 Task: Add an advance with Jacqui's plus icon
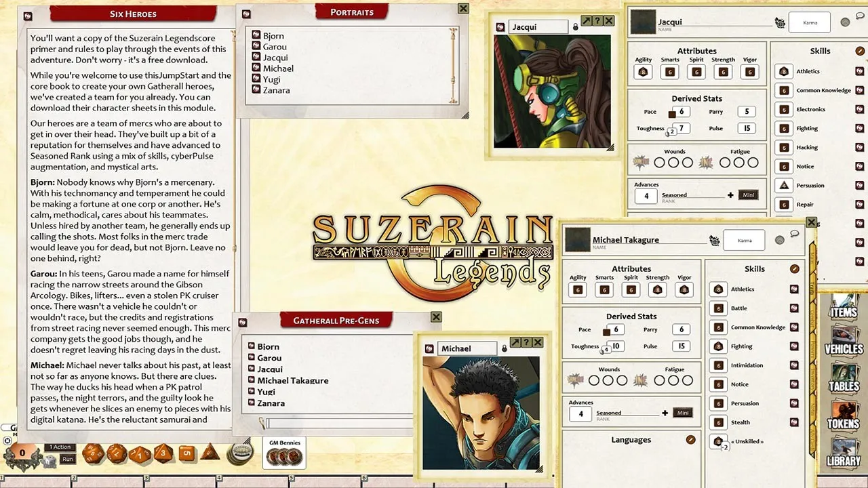tap(730, 195)
